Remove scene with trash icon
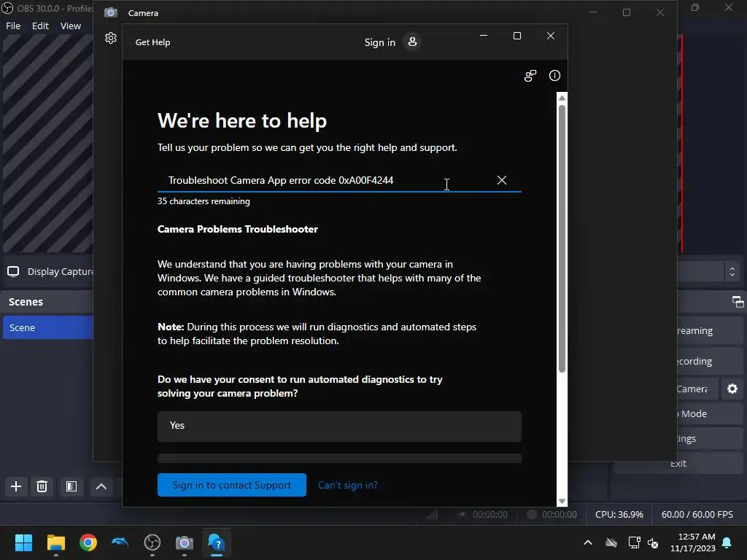 click(x=42, y=486)
